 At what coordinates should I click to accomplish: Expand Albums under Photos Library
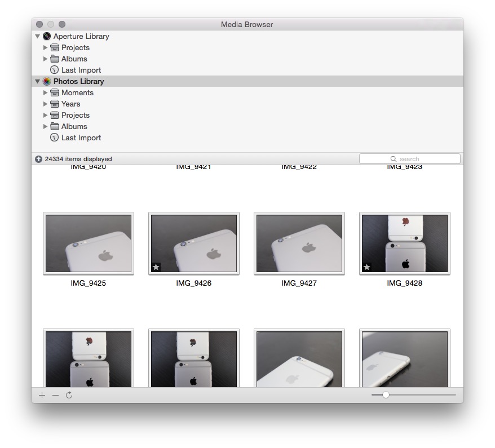click(45, 126)
